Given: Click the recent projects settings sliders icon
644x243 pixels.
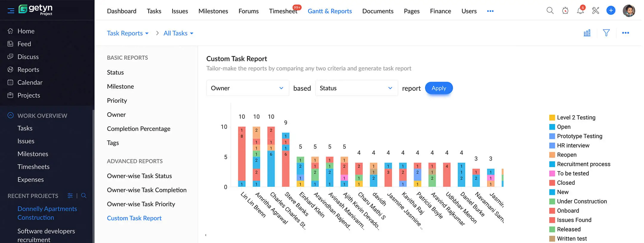Looking at the screenshot, I should point(70,196).
